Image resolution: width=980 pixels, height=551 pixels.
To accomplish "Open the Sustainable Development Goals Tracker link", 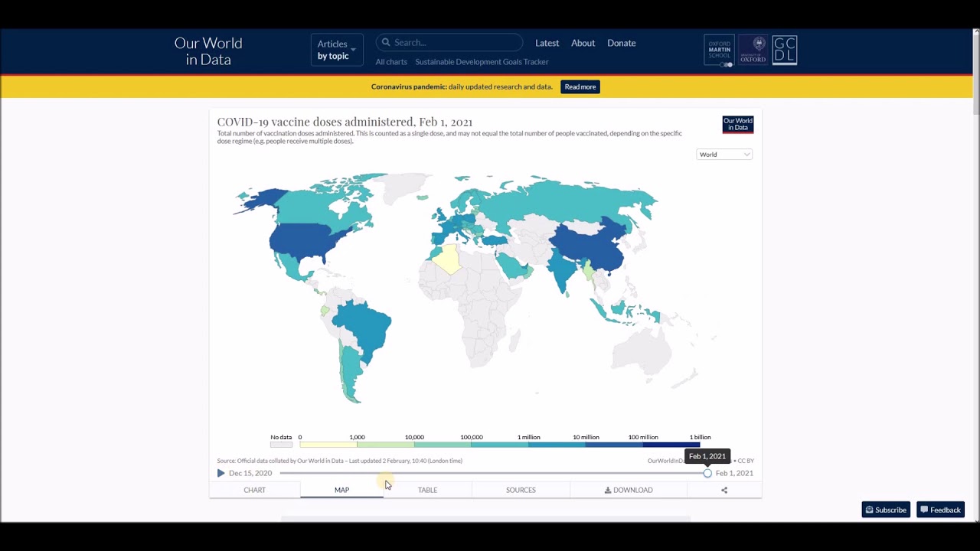I will pos(482,62).
